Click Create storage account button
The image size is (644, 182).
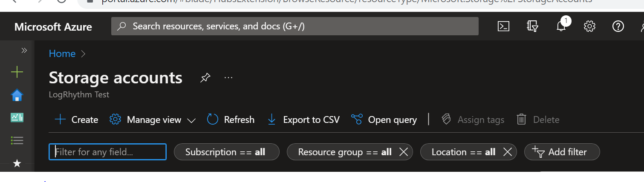click(77, 120)
